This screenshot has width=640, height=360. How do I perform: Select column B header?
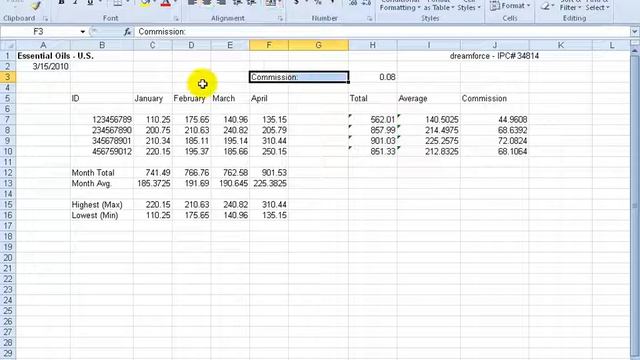pos(102,45)
